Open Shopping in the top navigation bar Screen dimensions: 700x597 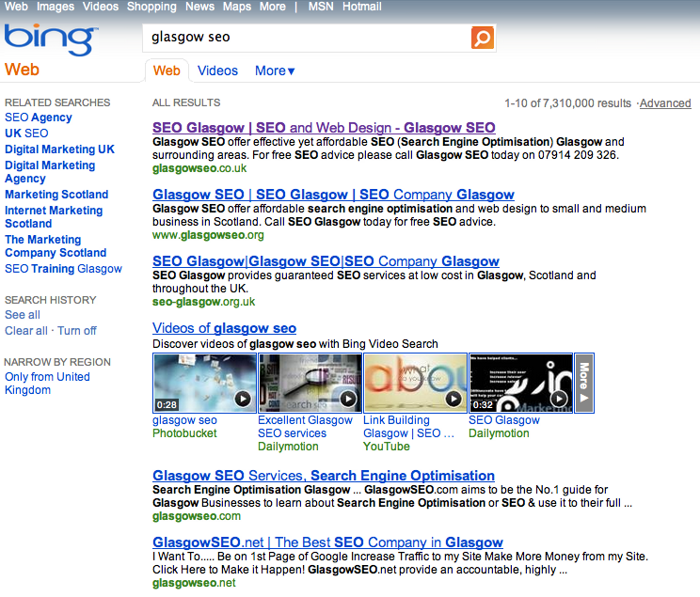pos(151,7)
